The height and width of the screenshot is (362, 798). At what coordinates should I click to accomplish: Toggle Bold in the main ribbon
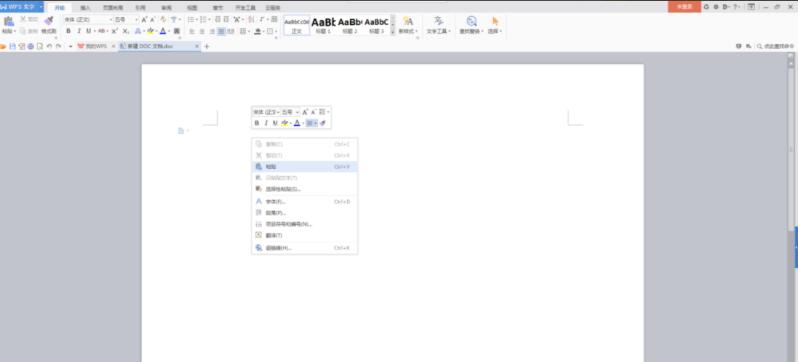point(68,31)
